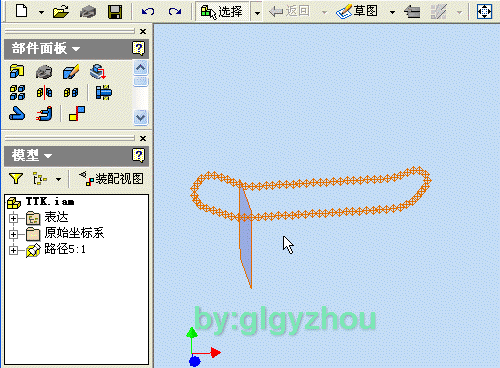This screenshot has width=500, height=368.
Task: Open the New file dropdown arrow
Action: (41, 12)
